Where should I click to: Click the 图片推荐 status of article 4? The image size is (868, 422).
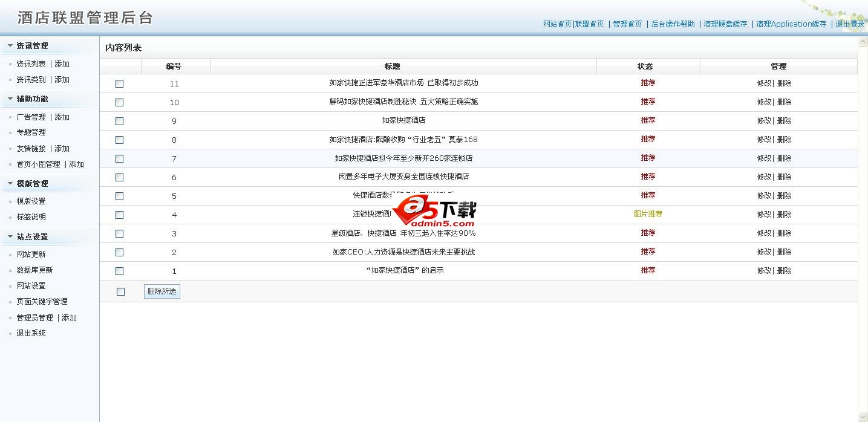[648, 214]
